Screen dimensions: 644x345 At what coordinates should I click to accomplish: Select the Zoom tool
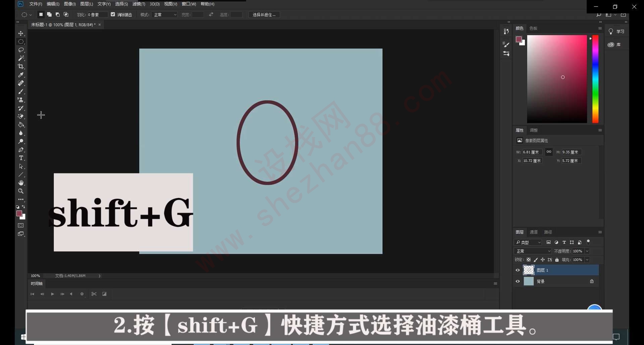click(21, 191)
